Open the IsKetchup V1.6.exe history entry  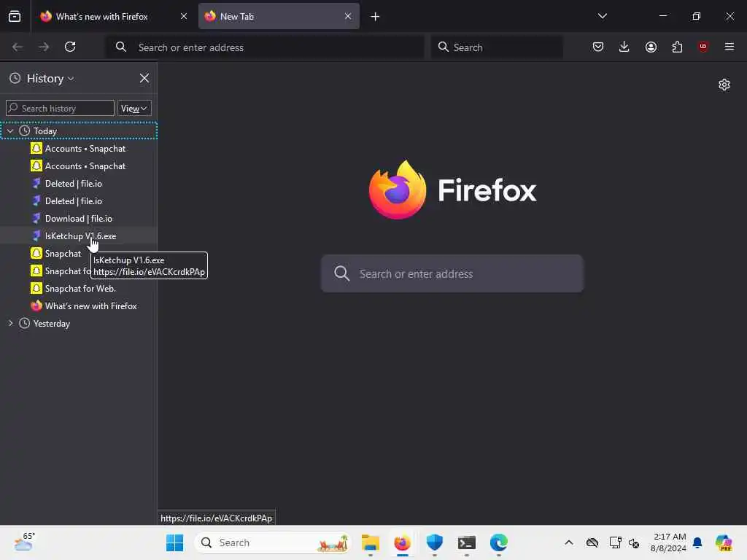(x=79, y=236)
